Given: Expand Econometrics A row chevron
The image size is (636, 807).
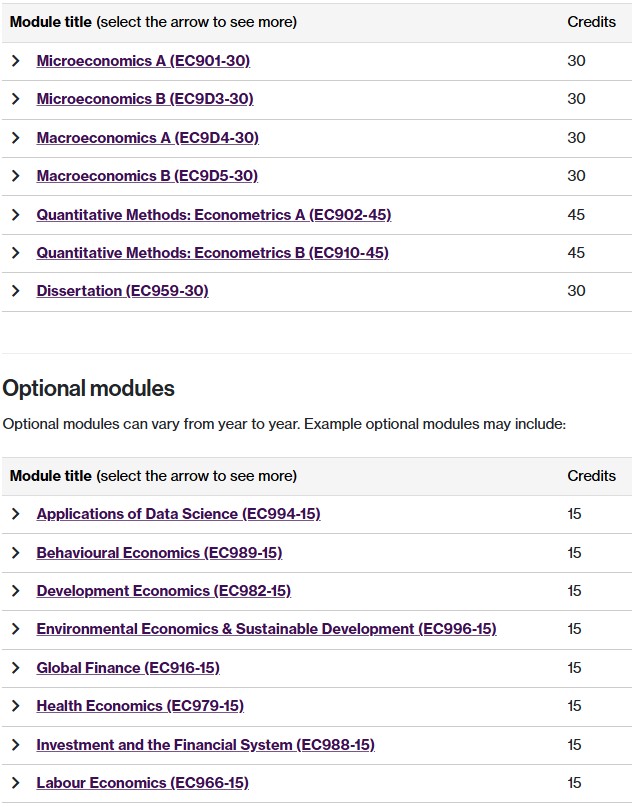Looking at the screenshot, I should [16, 215].
